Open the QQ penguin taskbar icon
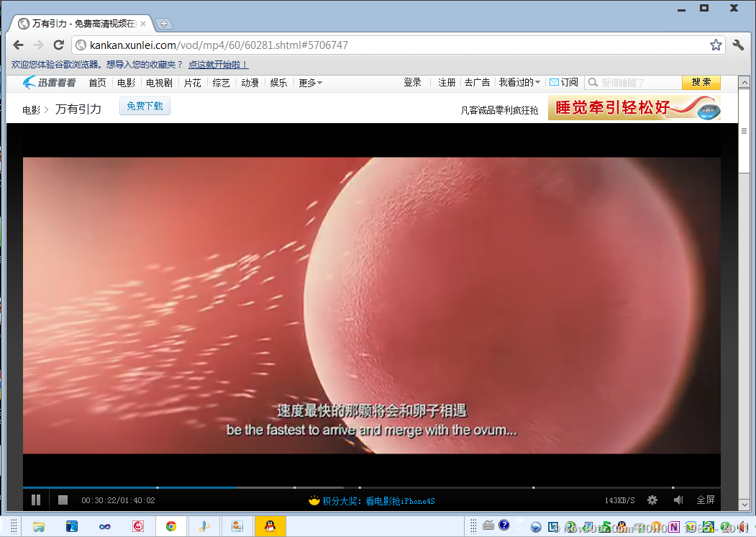The width and height of the screenshot is (756, 537). (270, 526)
